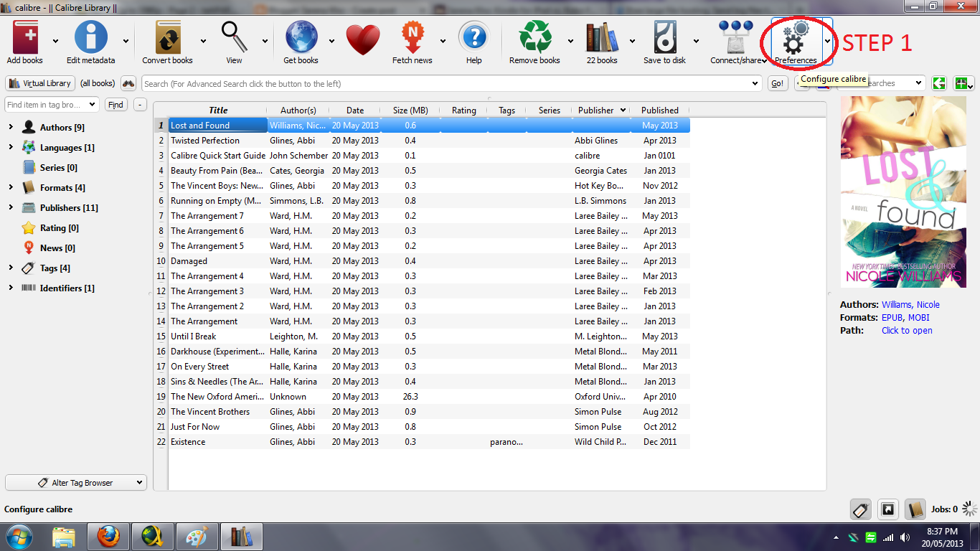The image size is (980, 551).
Task: Open the Add books dropdown arrow
Action: coord(55,42)
